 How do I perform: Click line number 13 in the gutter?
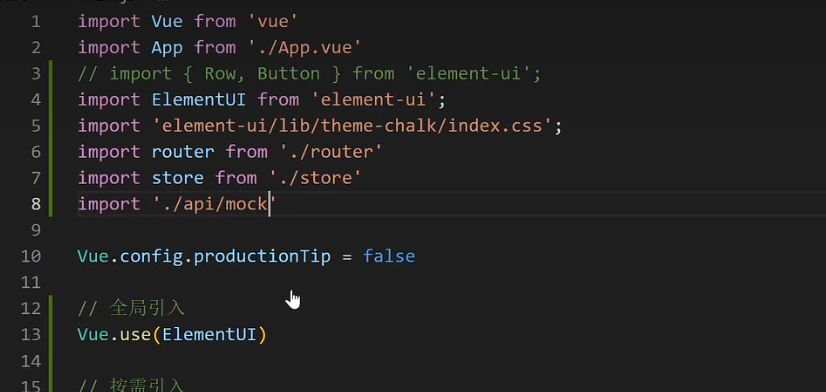tap(31, 335)
